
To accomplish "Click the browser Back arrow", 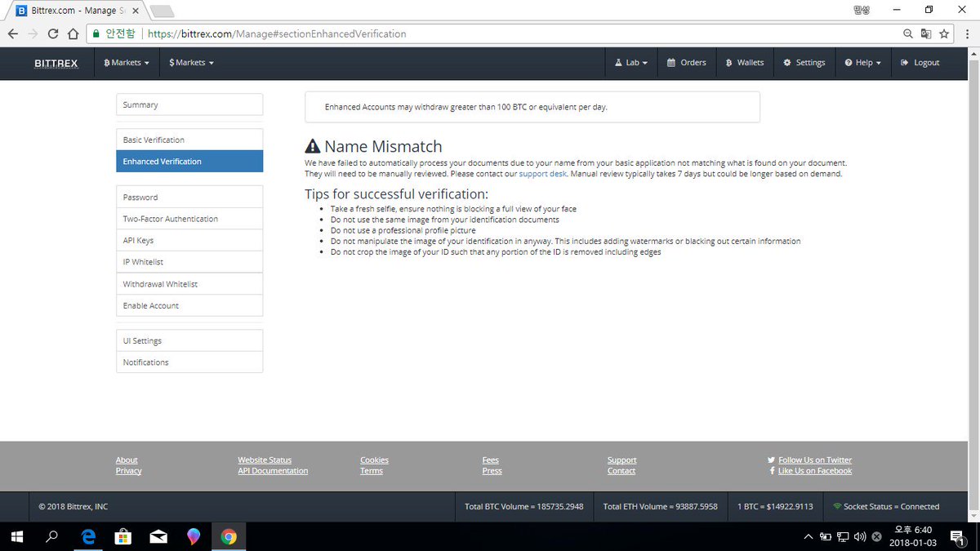I will tap(12, 34).
